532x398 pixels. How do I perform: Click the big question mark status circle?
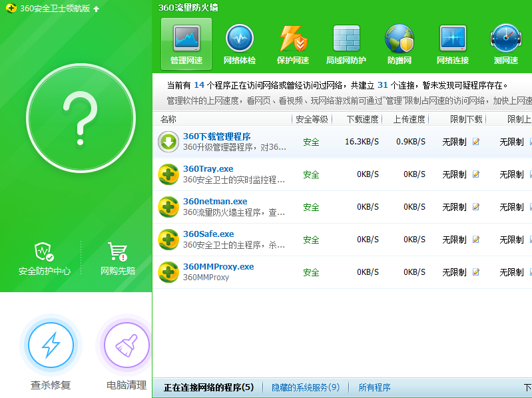coord(81,118)
